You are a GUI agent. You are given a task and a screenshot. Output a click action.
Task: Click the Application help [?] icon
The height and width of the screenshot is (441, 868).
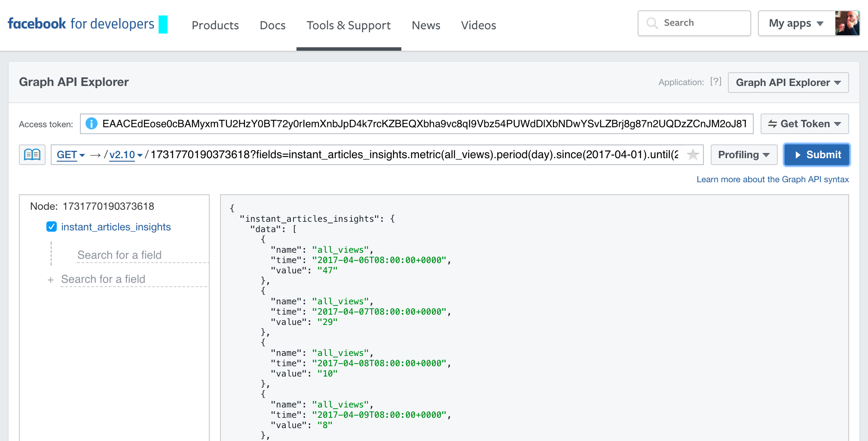pos(715,82)
